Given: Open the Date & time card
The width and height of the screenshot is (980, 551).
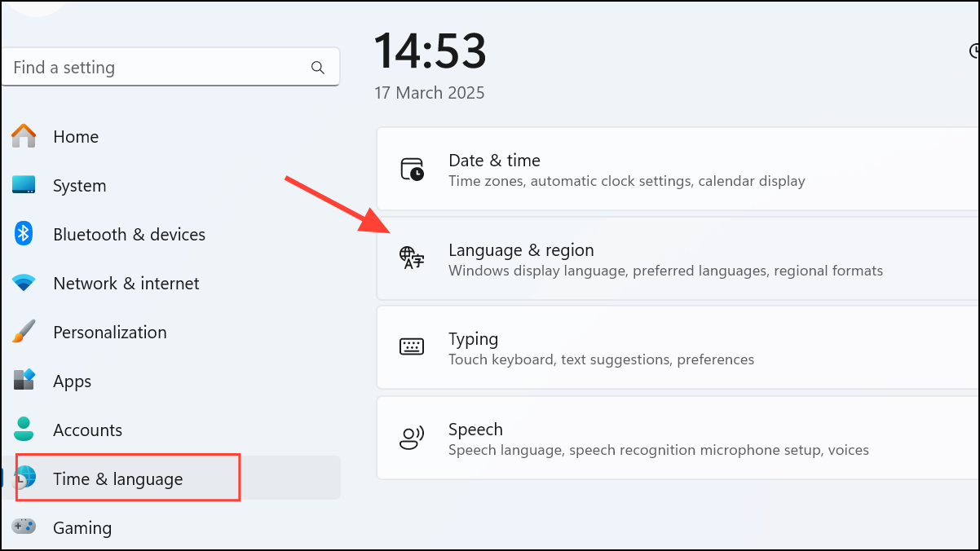Looking at the screenshot, I should click(x=678, y=170).
